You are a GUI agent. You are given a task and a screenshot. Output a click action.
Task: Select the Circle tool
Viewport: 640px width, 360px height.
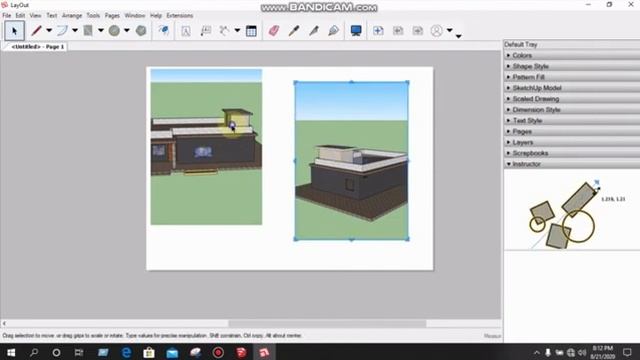pyautogui.click(x=114, y=31)
